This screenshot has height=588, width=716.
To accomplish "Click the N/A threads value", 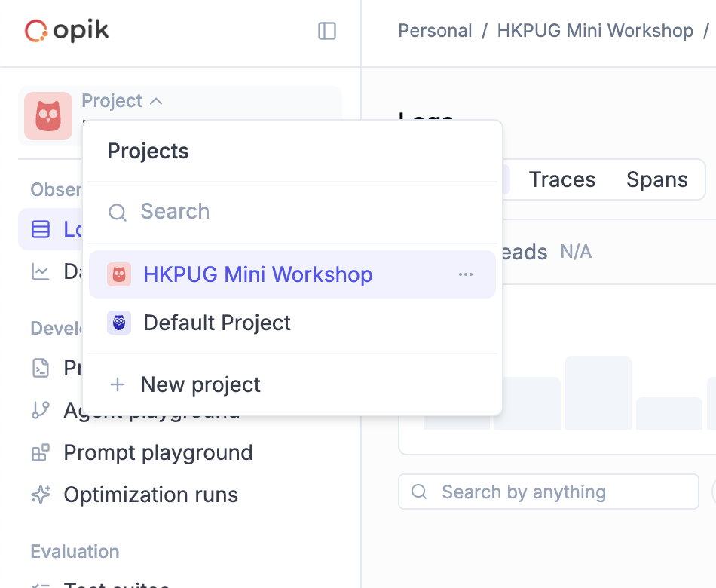I will [x=576, y=252].
